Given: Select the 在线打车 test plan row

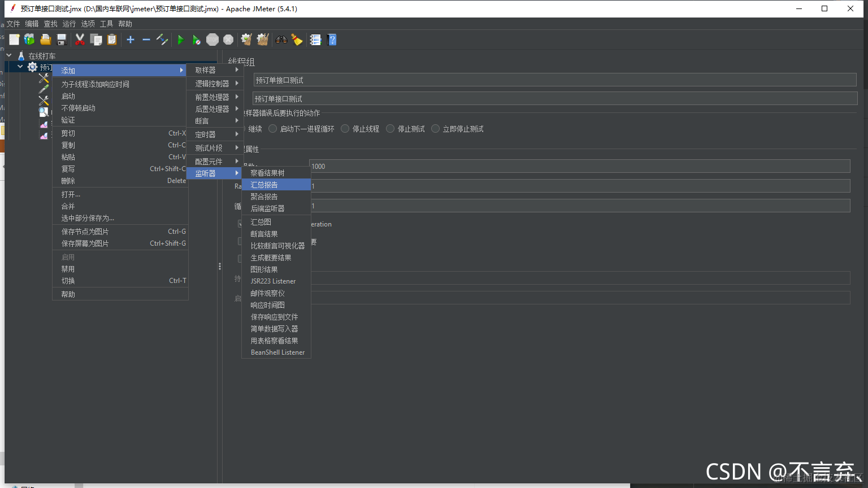Looking at the screenshot, I should coord(42,56).
